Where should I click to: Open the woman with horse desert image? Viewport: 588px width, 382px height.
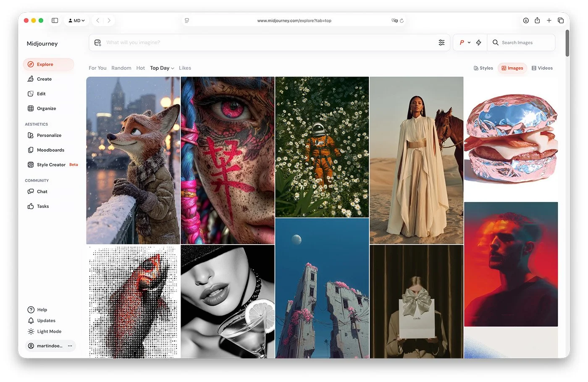(417, 160)
